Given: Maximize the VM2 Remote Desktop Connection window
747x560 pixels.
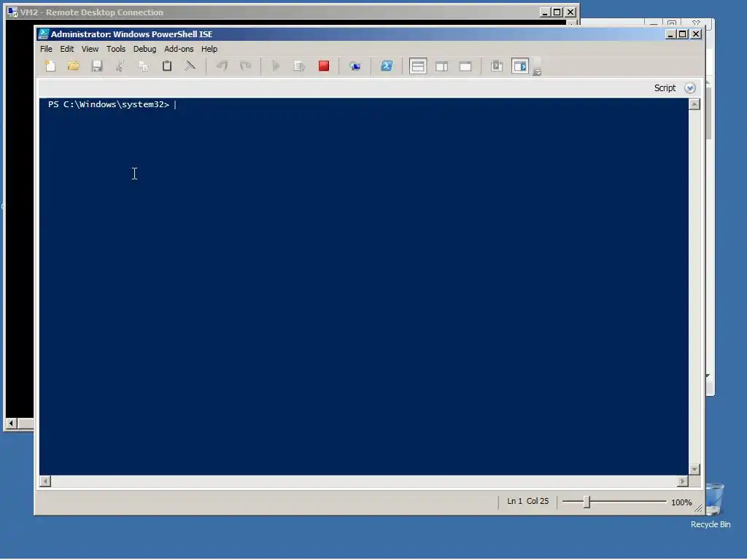Looking at the screenshot, I should [557, 12].
